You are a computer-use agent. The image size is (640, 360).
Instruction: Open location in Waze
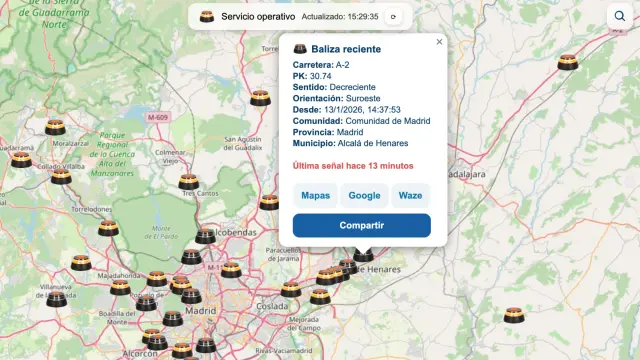pyautogui.click(x=410, y=196)
